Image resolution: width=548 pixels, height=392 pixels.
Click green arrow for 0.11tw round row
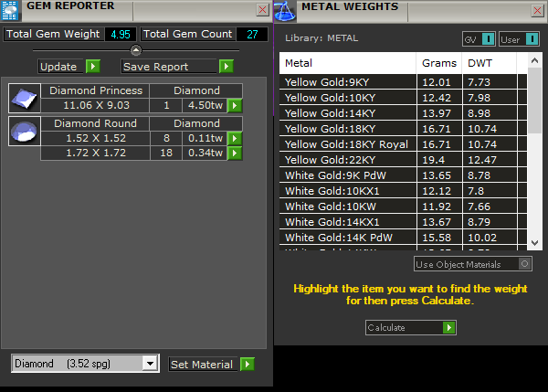(x=235, y=138)
